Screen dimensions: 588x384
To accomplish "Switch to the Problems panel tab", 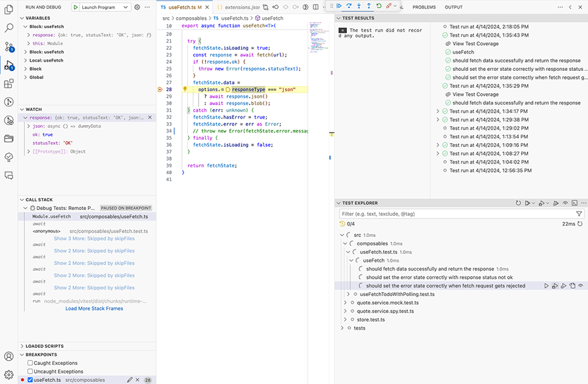I will 424,7.
